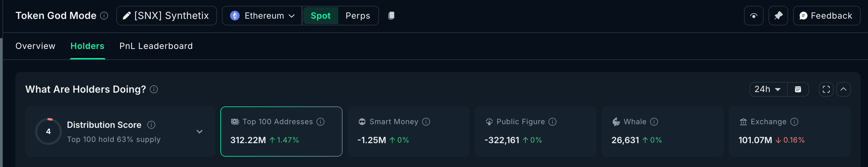This screenshot has height=167, width=868.
Task: Collapse the What Are Holders Doing panel
Action: click(x=843, y=89)
